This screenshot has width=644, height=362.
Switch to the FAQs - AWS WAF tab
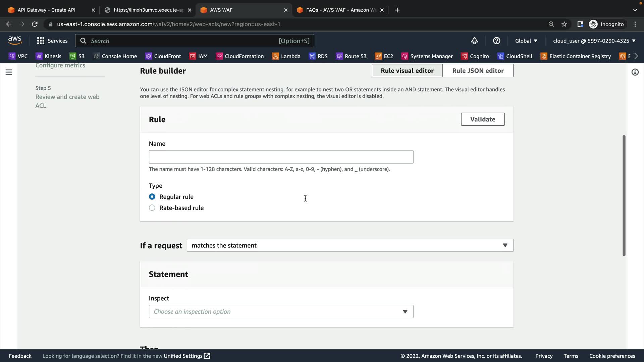[x=341, y=10]
